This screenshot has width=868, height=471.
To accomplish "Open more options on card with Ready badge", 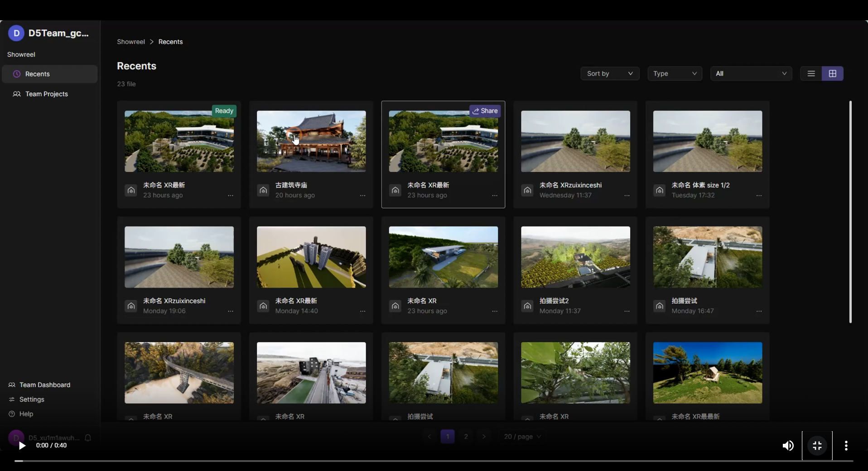I will tap(230, 196).
